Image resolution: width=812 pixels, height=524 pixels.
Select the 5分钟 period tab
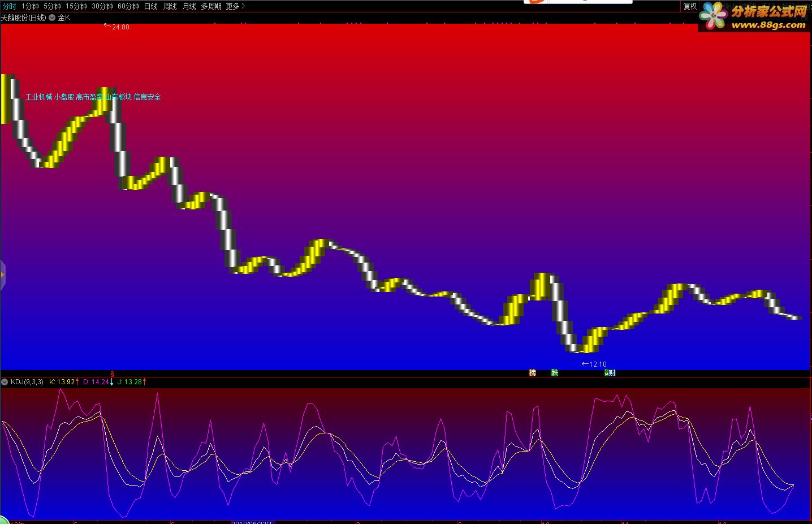pyautogui.click(x=52, y=6)
